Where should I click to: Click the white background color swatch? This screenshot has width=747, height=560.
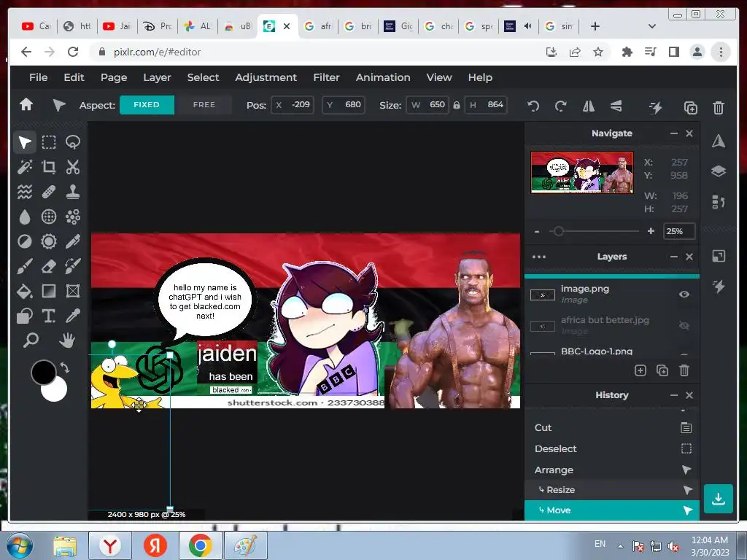(56, 392)
